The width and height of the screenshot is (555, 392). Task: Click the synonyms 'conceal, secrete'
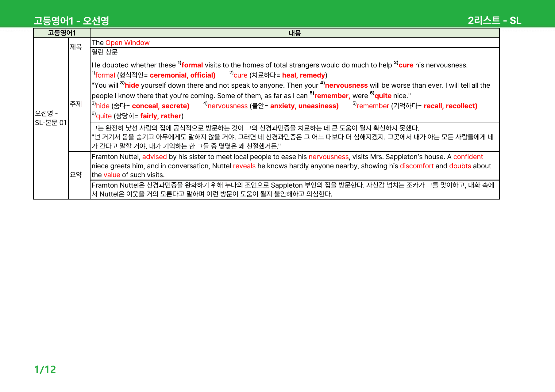160,106
